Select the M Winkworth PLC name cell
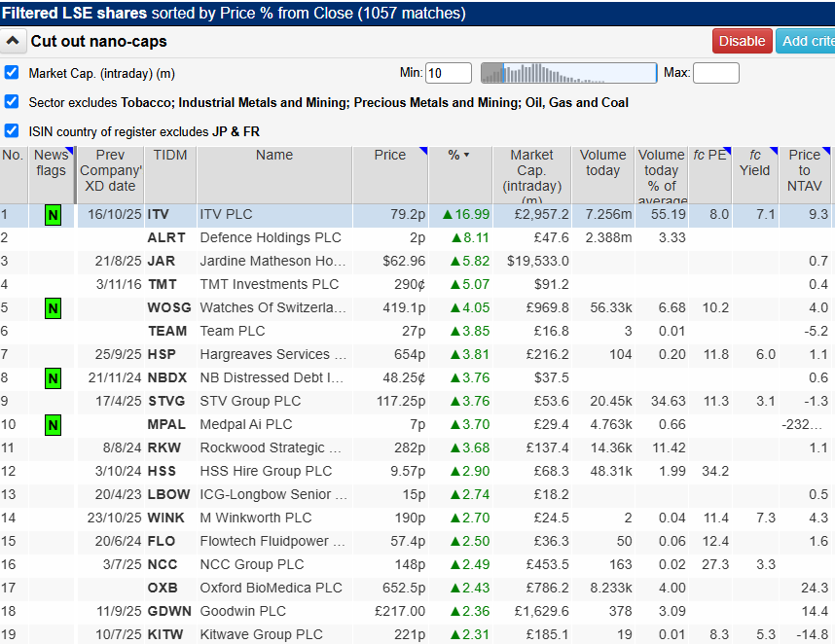Viewport: 835px width, 644px height. (x=274, y=518)
